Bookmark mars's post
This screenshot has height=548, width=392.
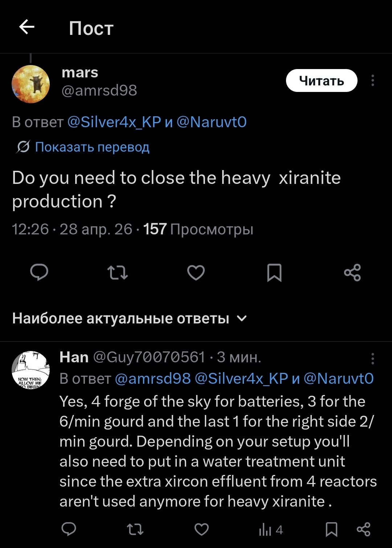pos(274,273)
